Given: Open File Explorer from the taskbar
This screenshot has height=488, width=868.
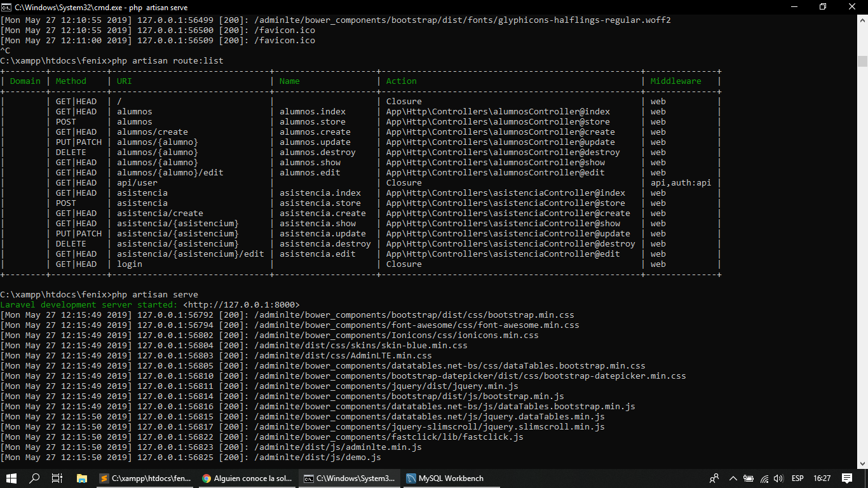Looking at the screenshot, I should 81,478.
